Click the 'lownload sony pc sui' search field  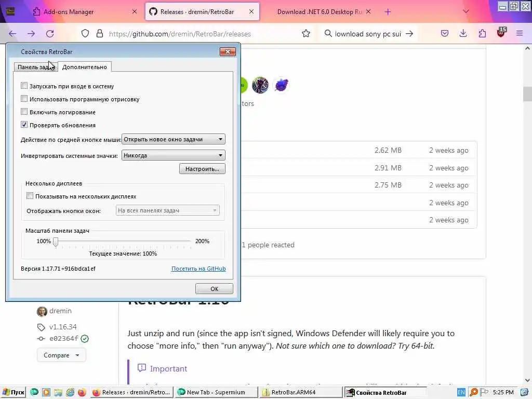(x=368, y=34)
